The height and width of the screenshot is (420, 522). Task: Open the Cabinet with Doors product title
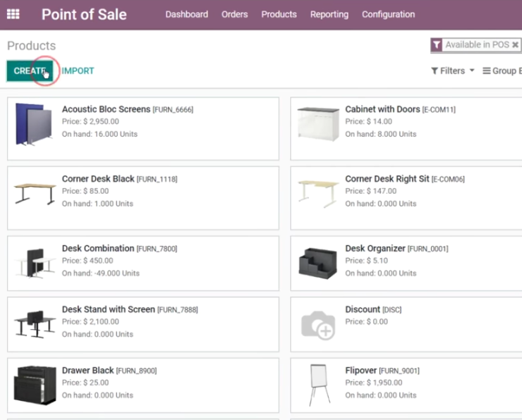382,109
